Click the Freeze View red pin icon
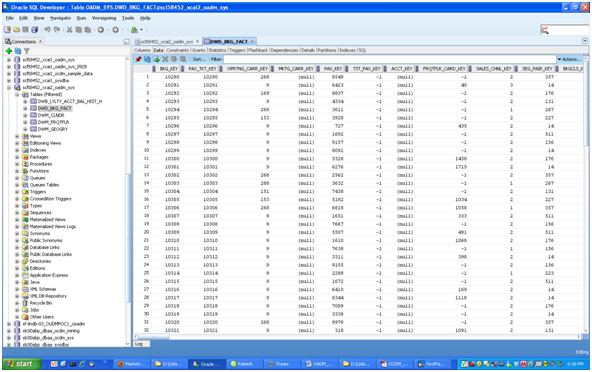The height and width of the screenshot is (372, 592). coord(139,59)
